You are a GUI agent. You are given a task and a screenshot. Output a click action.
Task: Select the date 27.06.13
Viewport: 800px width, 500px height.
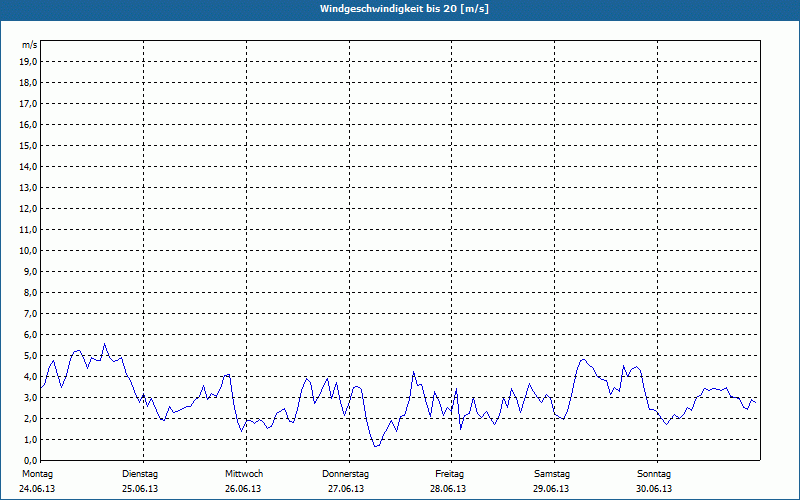(x=346, y=489)
